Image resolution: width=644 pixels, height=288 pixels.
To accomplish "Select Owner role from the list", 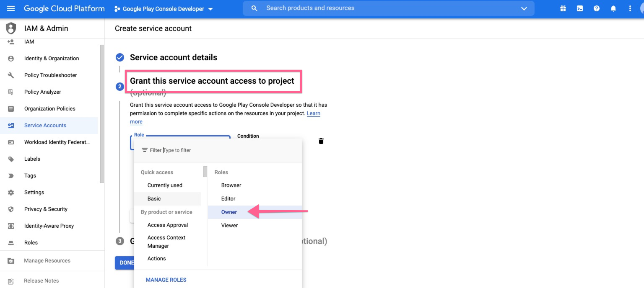I will (229, 212).
